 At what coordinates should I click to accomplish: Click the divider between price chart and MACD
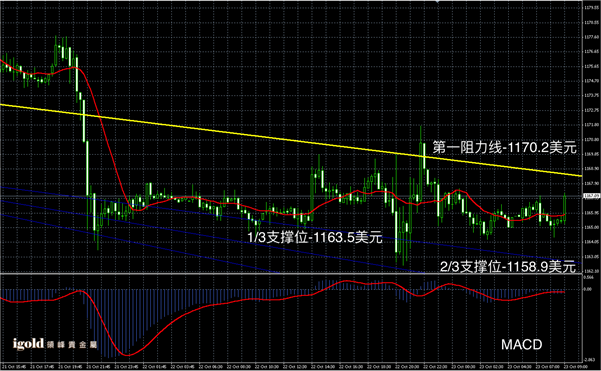coord(291,273)
